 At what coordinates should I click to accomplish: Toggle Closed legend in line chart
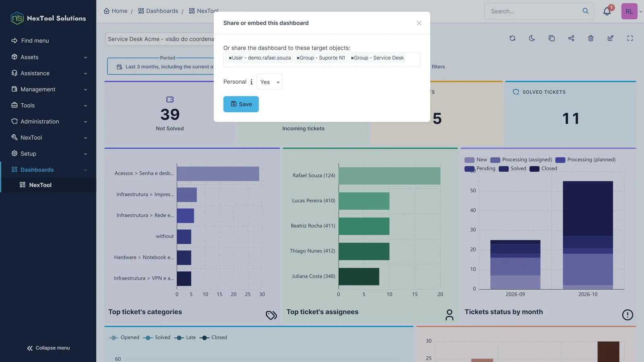tap(213, 337)
